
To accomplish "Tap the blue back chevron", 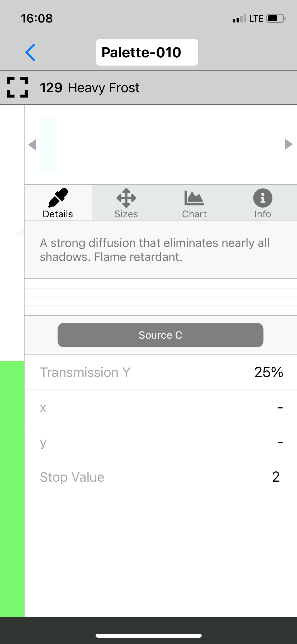I will 30,52.
